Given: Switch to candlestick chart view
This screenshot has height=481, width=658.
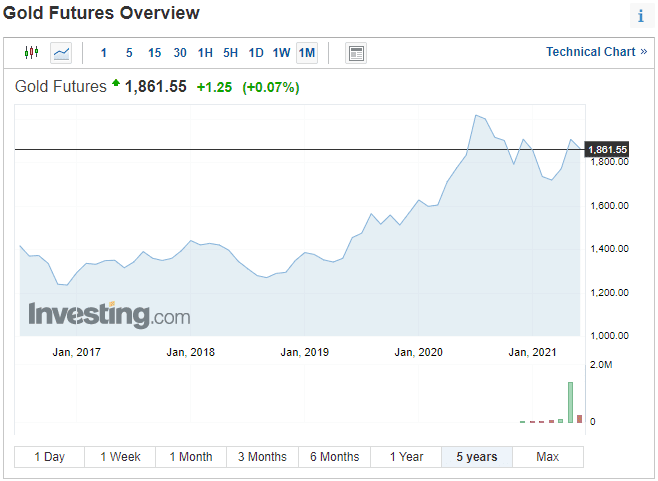Looking at the screenshot, I should pos(31,53).
